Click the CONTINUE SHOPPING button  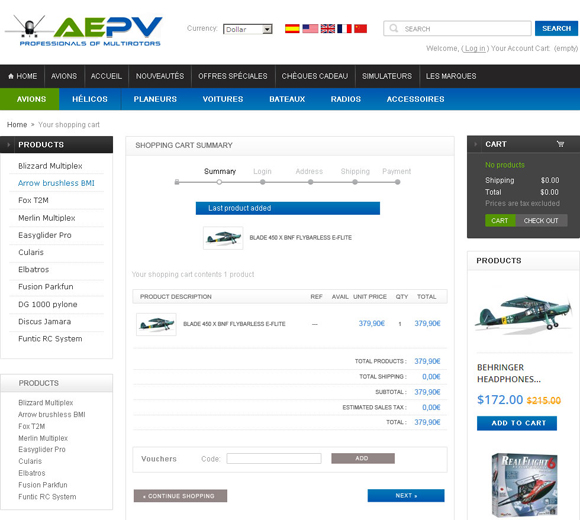pyautogui.click(x=180, y=496)
